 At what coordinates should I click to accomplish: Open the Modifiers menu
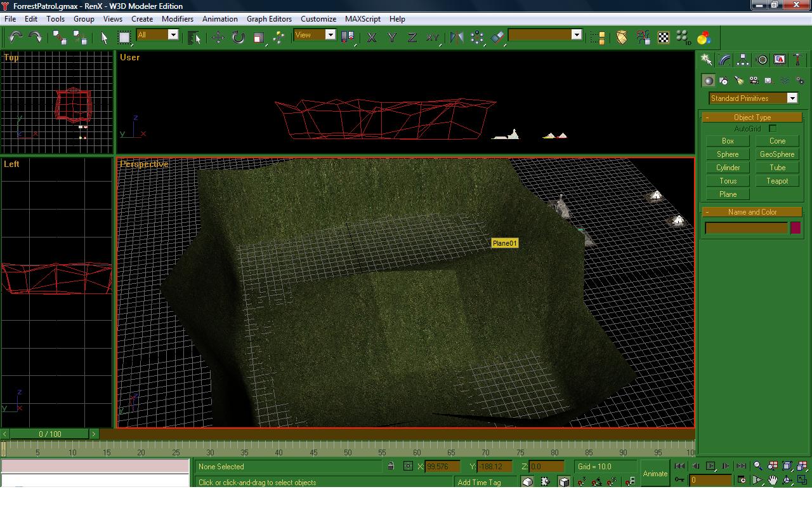pyautogui.click(x=177, y=19)
